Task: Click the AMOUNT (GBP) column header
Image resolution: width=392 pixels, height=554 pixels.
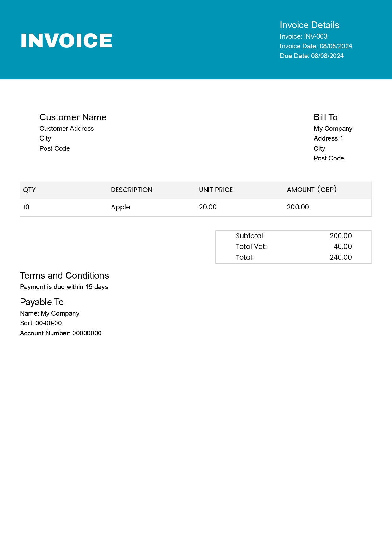Action: point(311,190)
